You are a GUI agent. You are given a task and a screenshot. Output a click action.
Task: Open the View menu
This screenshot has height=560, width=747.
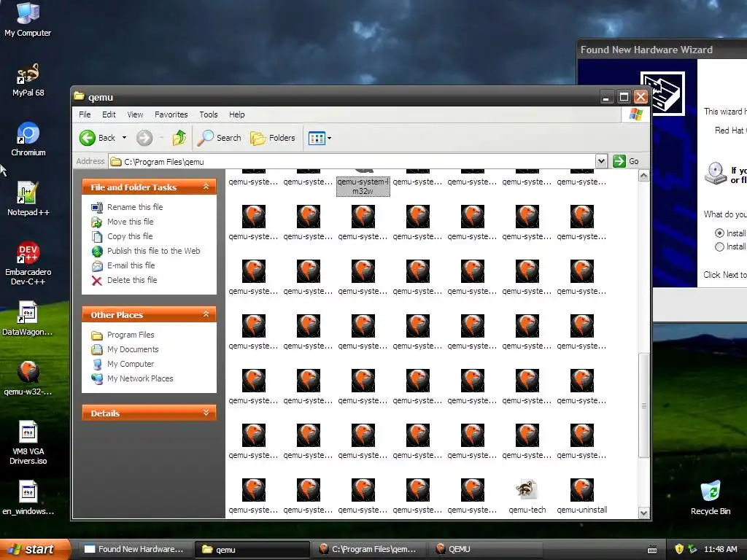coord(135,114)
